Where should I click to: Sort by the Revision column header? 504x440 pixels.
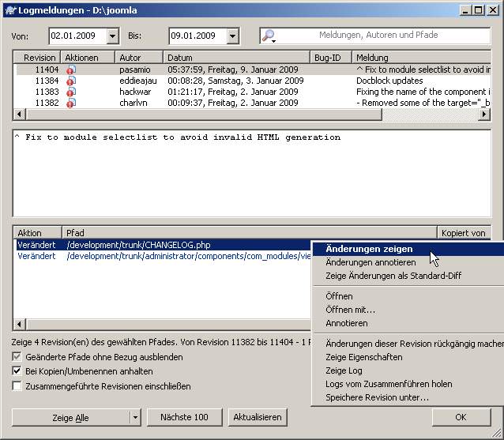click(x=37, y=58)
